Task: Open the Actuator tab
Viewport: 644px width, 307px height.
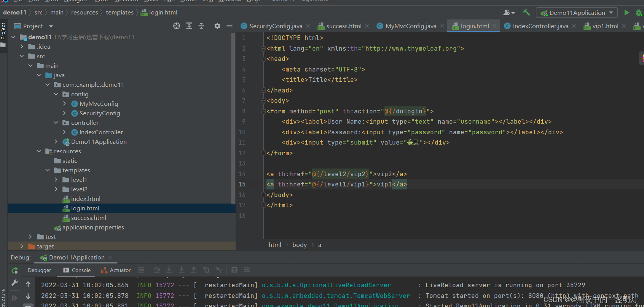Action: 116,270
